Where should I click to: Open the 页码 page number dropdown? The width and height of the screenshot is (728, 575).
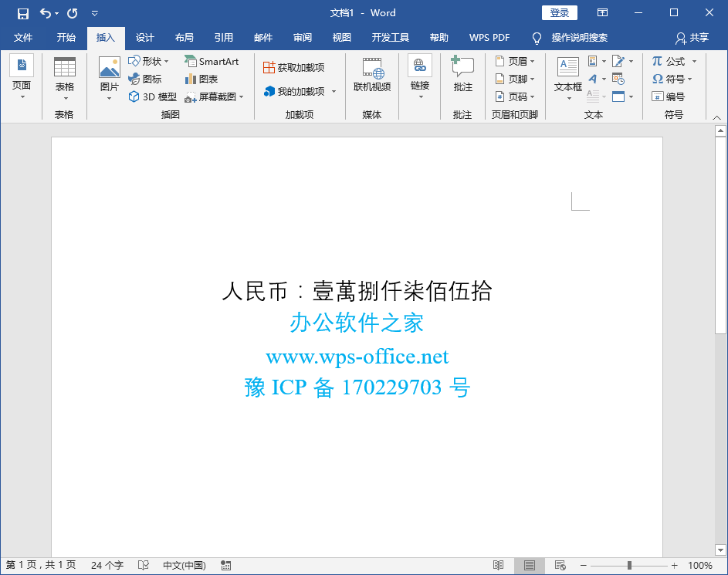(x=516, y=96)
